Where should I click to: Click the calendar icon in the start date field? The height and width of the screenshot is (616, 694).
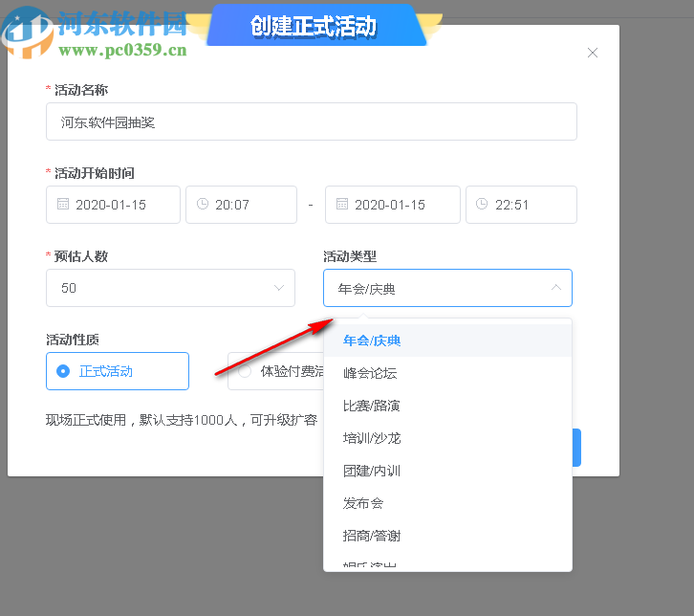pyautogui.click(x=63, y=204)
